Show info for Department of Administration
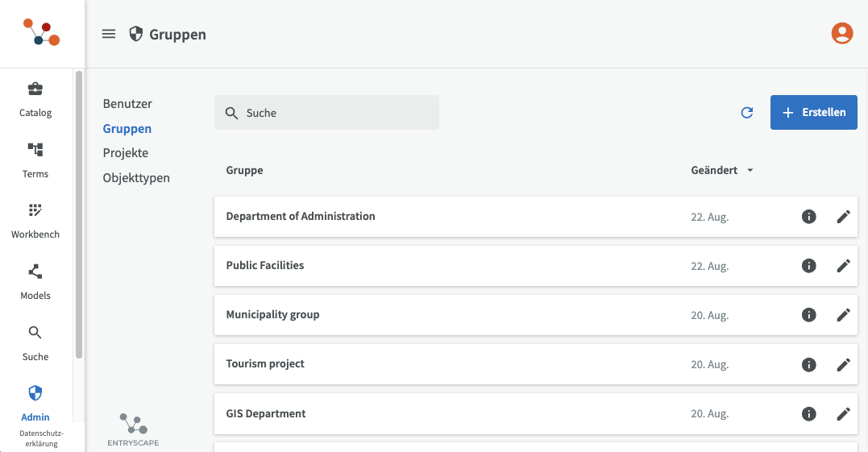Screen dimensions: 868x452 pos(809,217)
